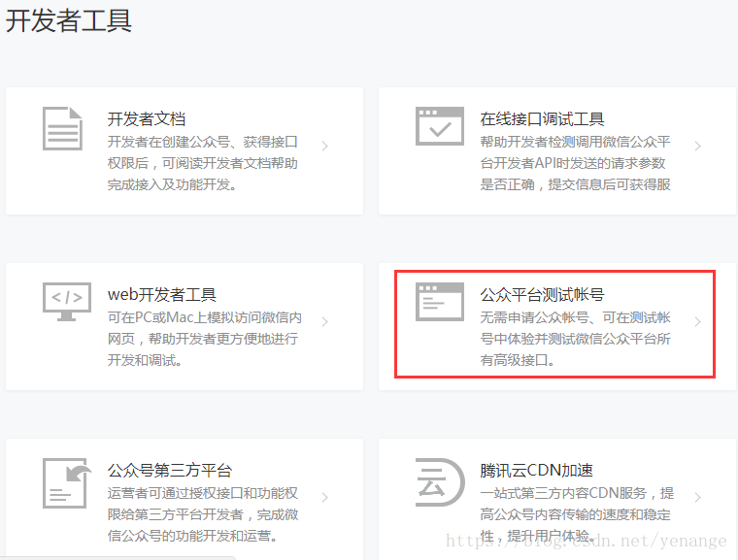Viewport: 738px width, 560px height.
Task: Click the 开发者文档 document icon
Action: pos(62,128)
